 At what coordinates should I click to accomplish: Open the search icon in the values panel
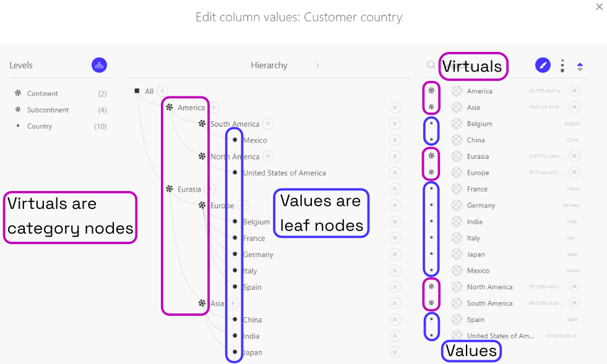click(431, 65)
